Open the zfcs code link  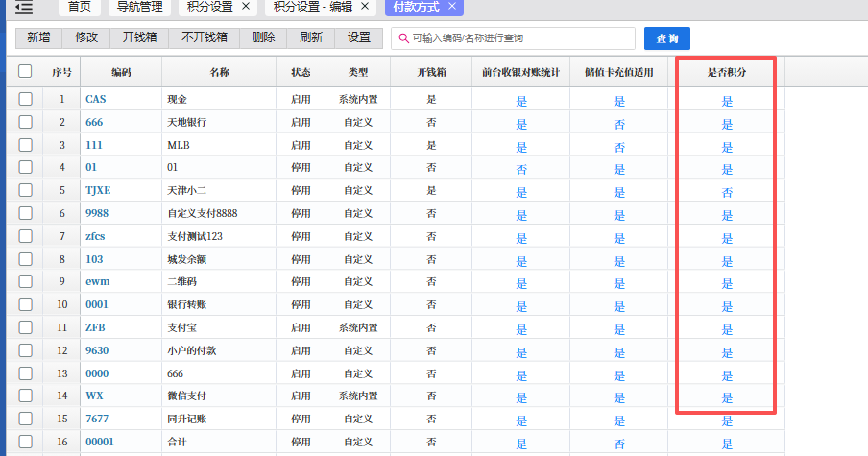pyautogui.click(x=95, y=236)
